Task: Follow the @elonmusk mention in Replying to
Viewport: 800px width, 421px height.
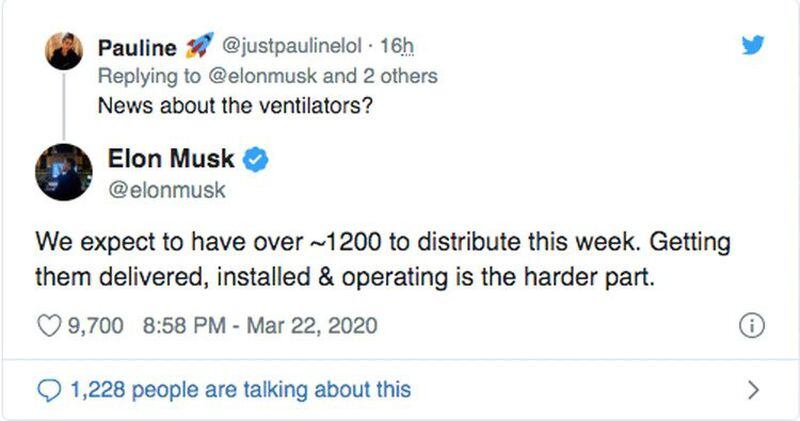Action: pos(262,76)
